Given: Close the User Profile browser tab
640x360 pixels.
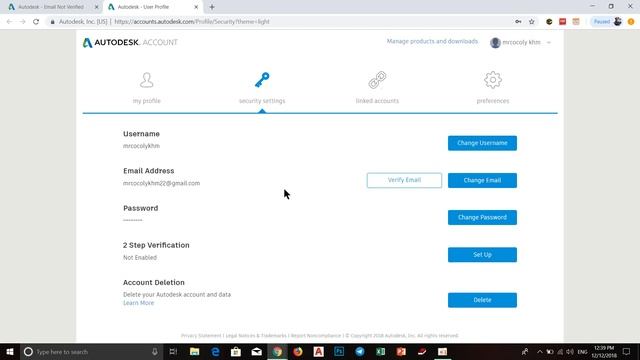Looking at the screenshot, I should 196,7.
